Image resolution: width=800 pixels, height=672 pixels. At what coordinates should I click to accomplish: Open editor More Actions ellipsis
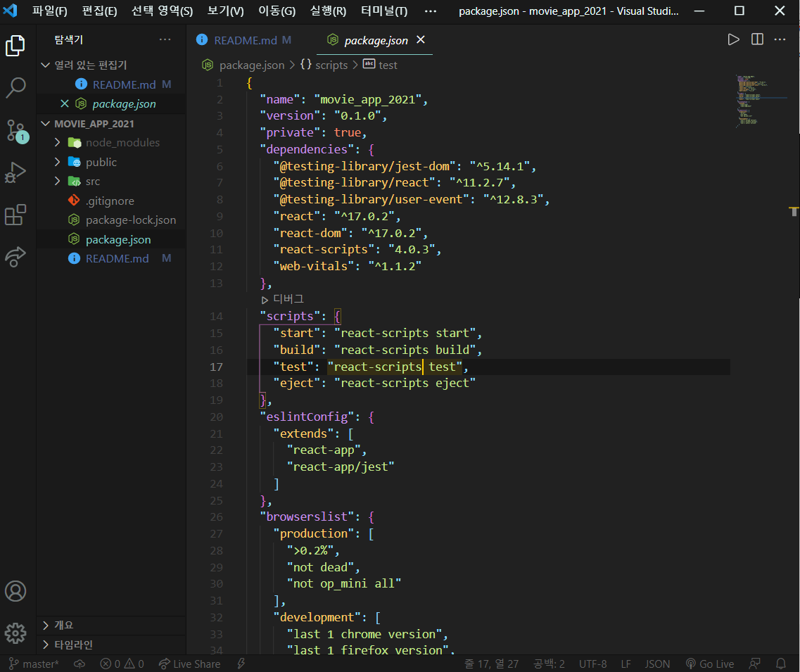(x=780, y=40)
